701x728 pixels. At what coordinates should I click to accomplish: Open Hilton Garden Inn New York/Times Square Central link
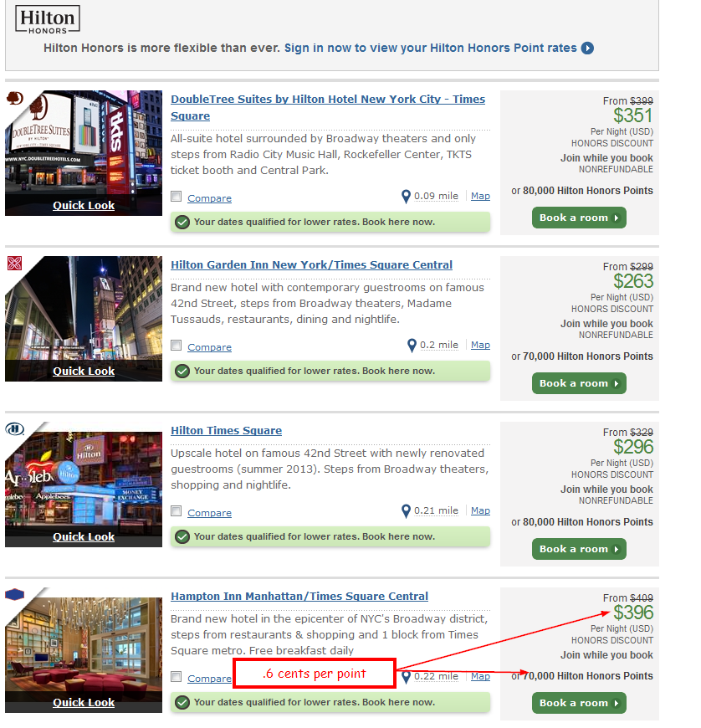[x=311, y=265]
